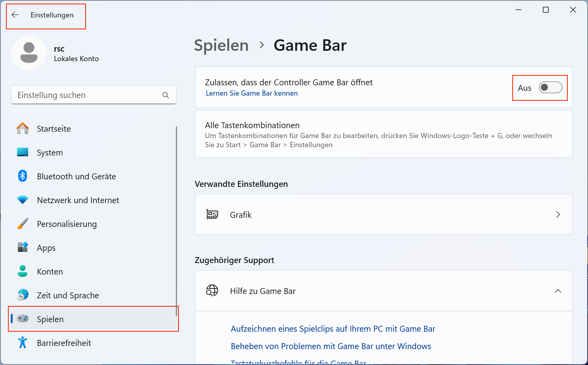Image resolution: width=588 pixels, height=365 pixels.
Task: Click the Grafik graphics card icon
Action: (x=213, y=214)
